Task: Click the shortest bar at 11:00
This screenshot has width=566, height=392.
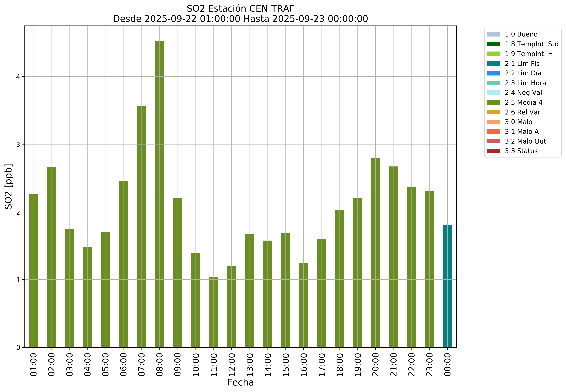Action: (214, 312)
